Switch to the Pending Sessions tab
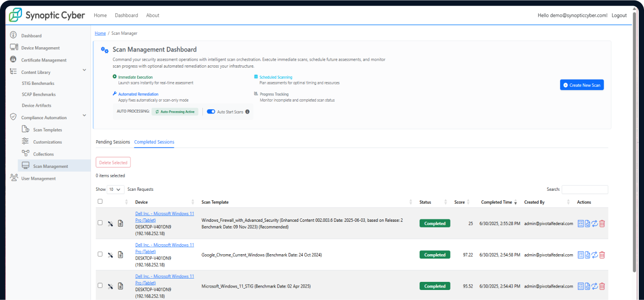Image resolution: width=644 pixels, height=300 pixels. pyautogui.click(x=113, y=142)
